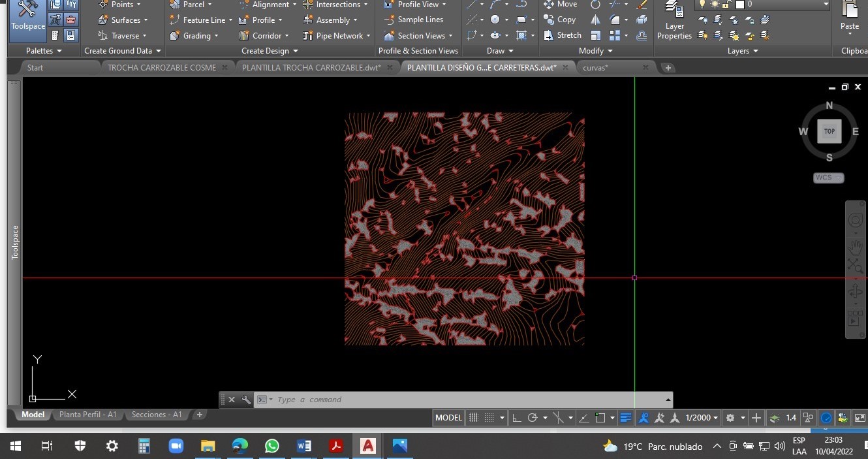Add a new drawing tab

(x=668, y=68)
